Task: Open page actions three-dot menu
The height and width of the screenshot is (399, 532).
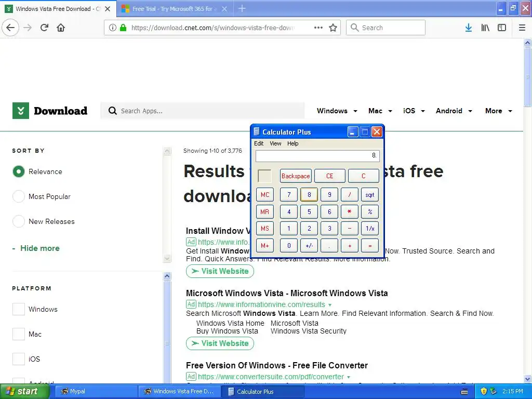Action: 318,28
